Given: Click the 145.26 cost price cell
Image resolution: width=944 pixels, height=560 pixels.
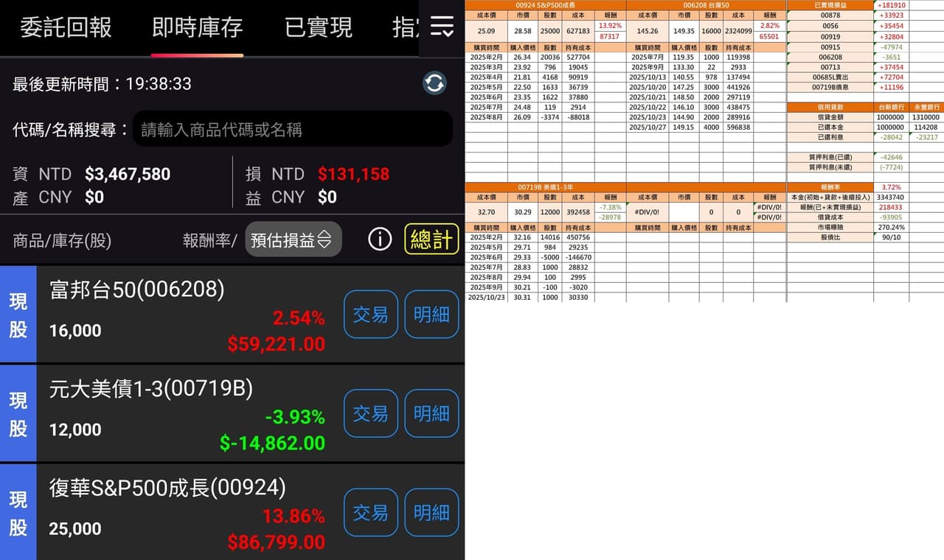Looking at the screenshot, I should tap(648, 31).
